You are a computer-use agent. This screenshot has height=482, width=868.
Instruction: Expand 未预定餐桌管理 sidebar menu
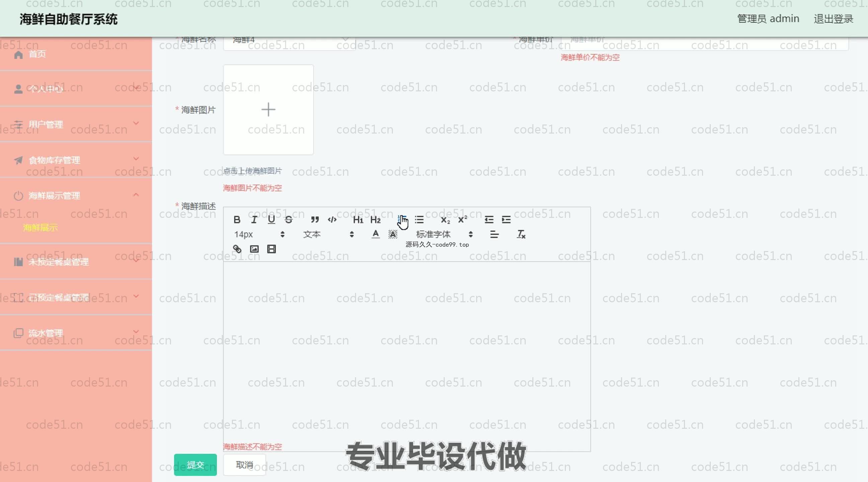pyautogui.click(x=76, y=262)
